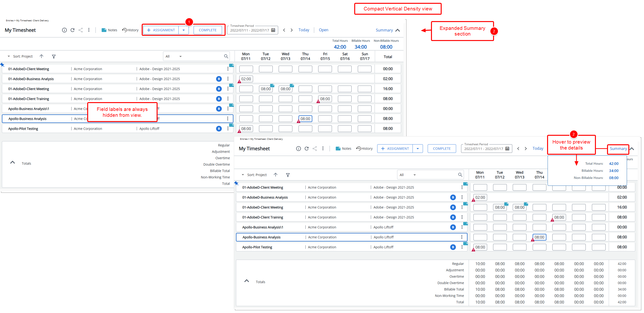Toggle sort direction arrow in upper timesheet
Viewport: 644px width, 313px height.
click(41, 56)
